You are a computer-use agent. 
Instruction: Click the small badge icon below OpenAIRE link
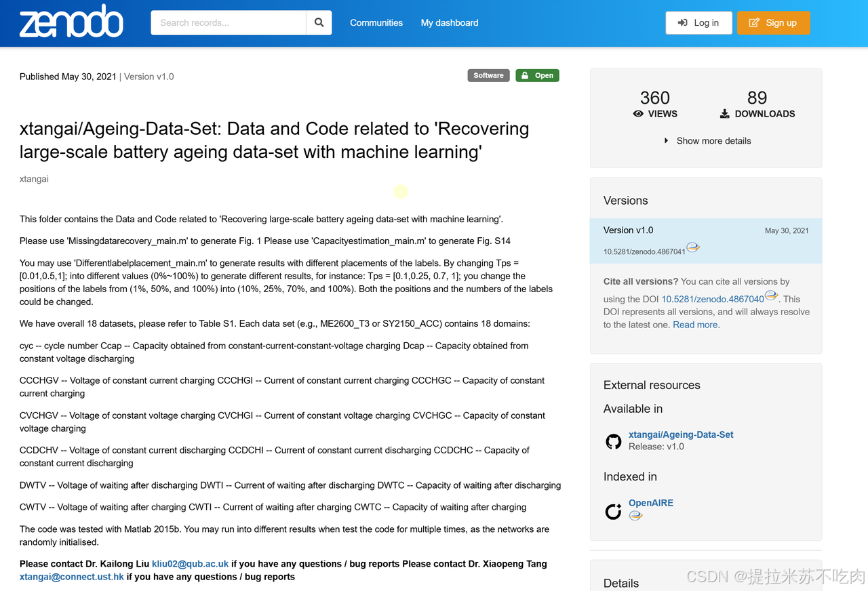click(635, 516)
